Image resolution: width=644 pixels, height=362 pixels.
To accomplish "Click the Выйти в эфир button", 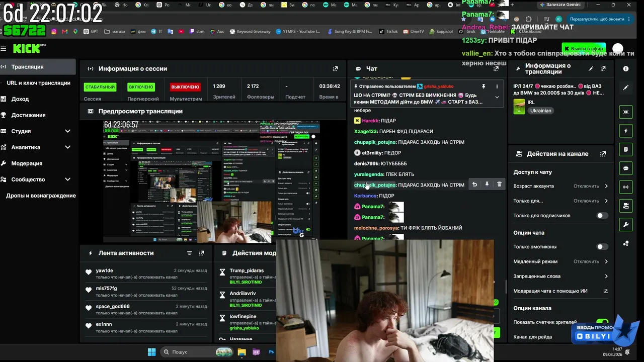I will click(584, 49).
